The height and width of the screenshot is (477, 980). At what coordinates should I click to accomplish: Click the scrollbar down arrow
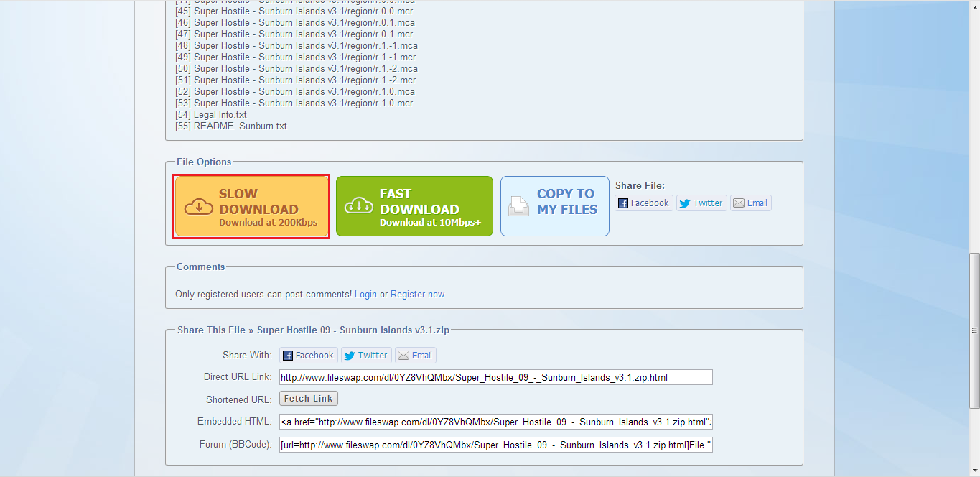tap(974, 471)
